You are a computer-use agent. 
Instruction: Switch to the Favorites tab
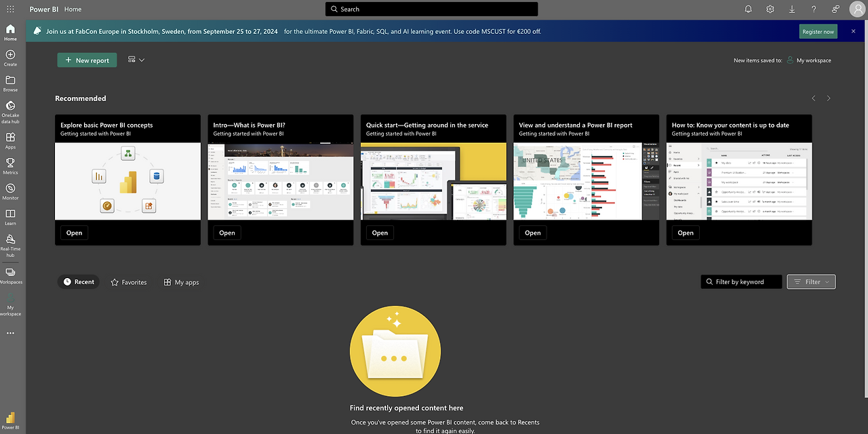[x=129, y=282]
